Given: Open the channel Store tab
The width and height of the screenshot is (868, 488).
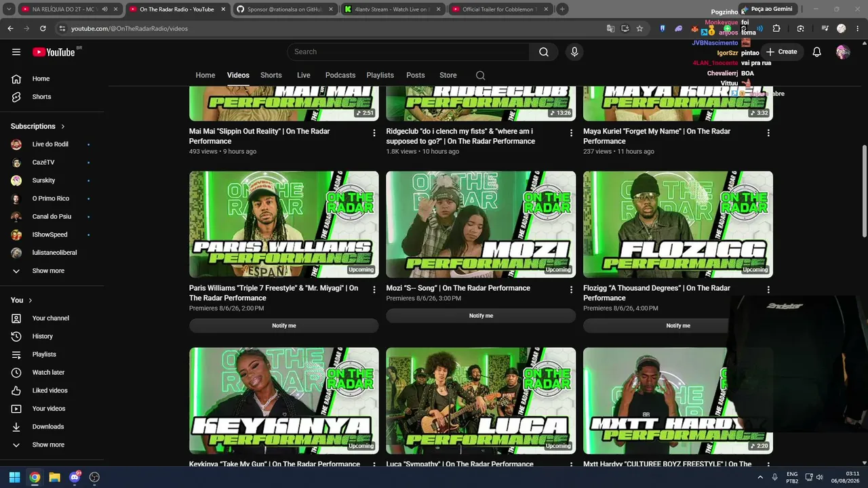Looking at the screenshot, I should 448,75.
